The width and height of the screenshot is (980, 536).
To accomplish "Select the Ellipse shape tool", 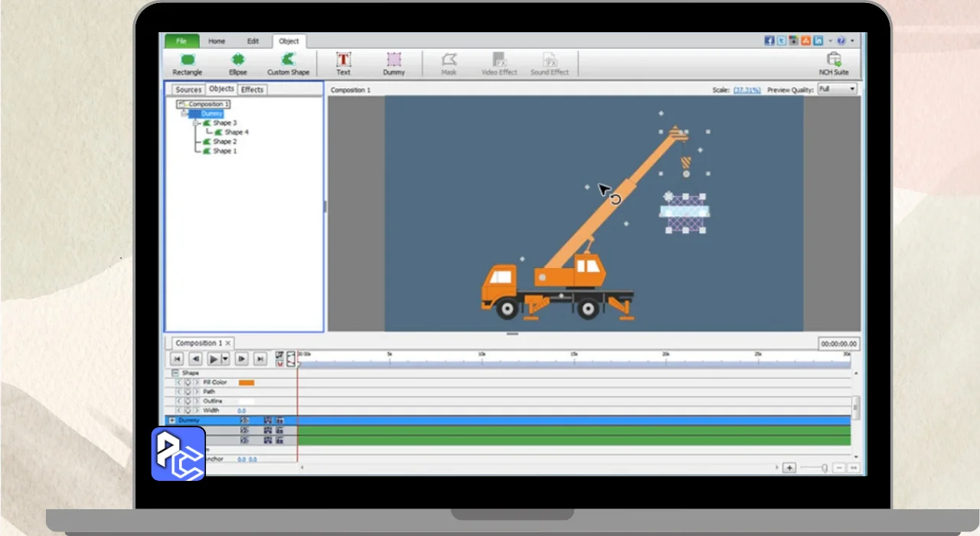I will click(238, 63).
